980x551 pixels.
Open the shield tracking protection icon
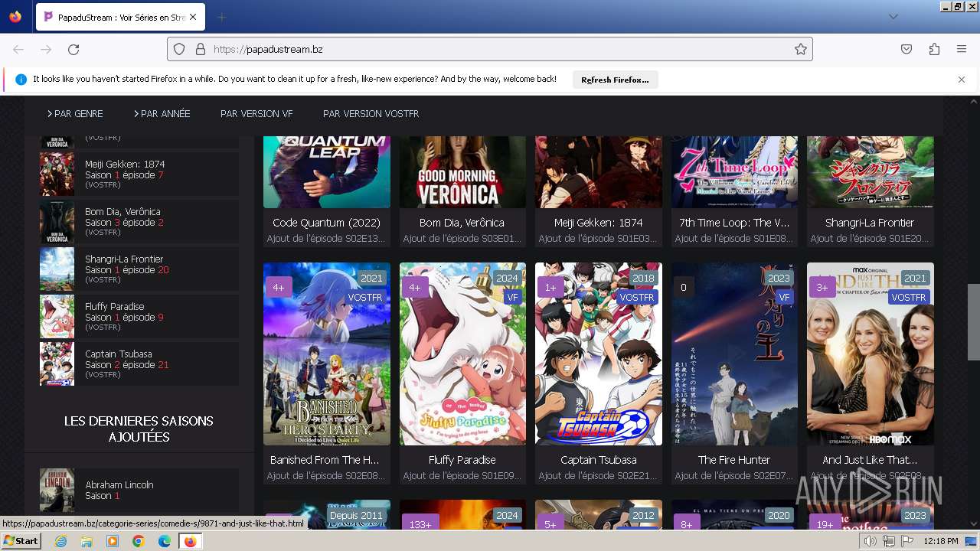coord(179,49)
